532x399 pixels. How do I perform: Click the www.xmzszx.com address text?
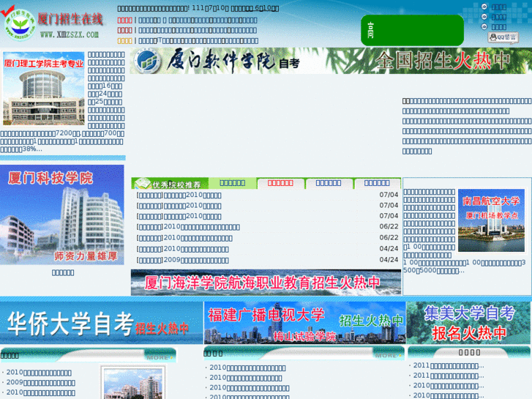(x=70, y=34)
